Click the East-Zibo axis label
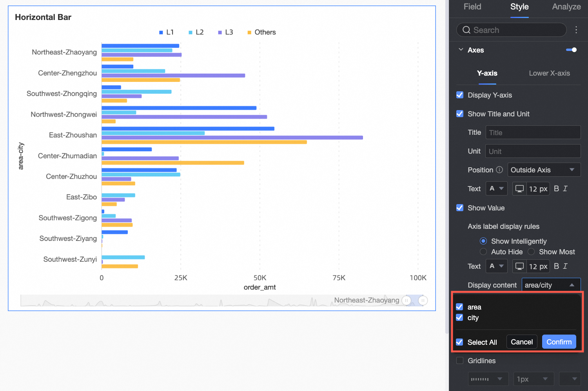 click(x=82, y=197)
